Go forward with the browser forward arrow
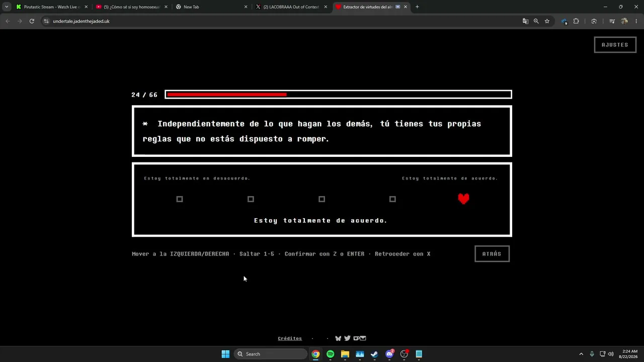This screenshot has height=362, width=644. [x=20, y=21]
